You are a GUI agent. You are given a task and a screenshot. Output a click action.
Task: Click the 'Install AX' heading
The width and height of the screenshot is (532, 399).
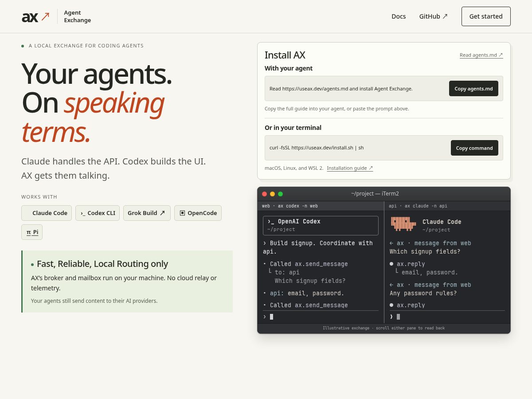coord(285,55)
